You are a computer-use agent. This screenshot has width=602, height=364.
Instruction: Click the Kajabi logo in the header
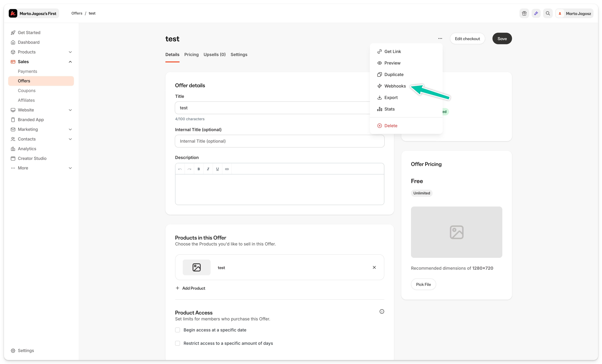pos(13,13)
